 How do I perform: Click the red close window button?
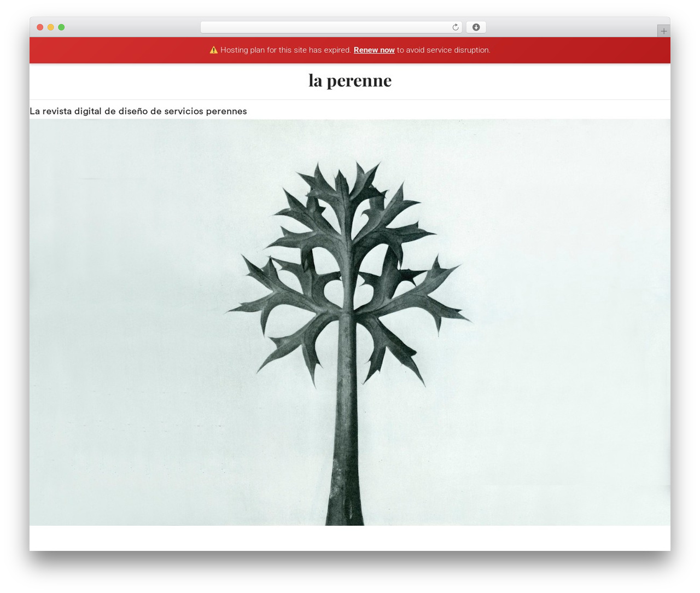pyautogui.click(x=40, y=27)
